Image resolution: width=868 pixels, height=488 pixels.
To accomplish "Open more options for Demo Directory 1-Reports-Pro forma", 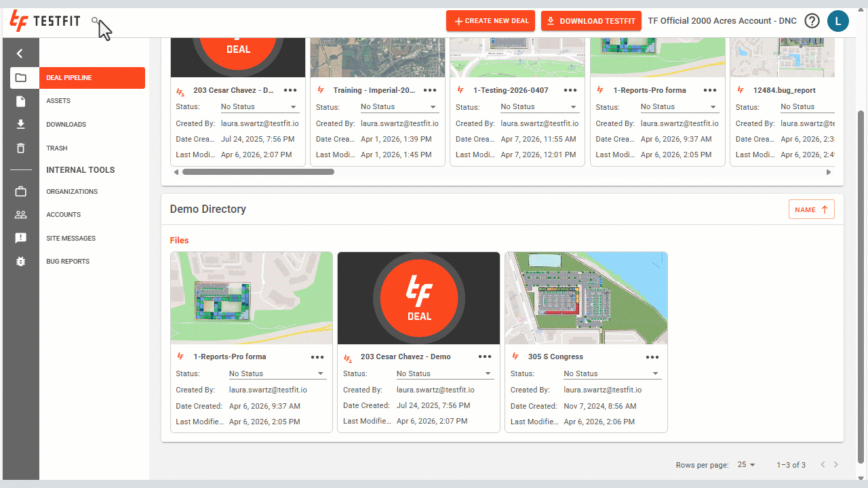I will tap(317, 357).
